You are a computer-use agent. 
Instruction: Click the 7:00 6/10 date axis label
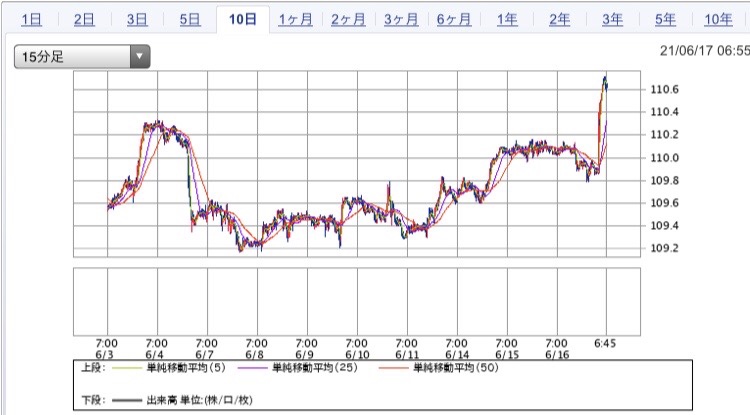[x=357, y=349]
